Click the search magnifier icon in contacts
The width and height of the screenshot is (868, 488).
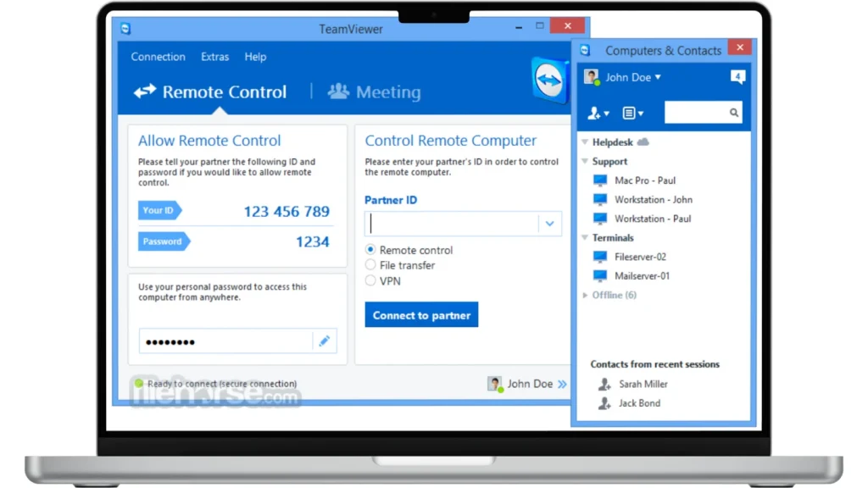coord(734,113)
